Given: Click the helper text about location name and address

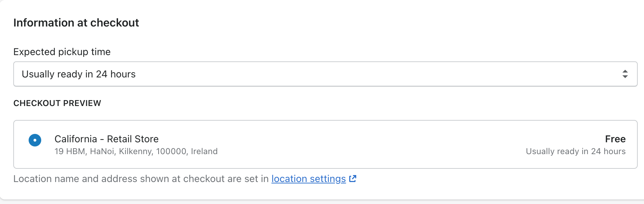Looking at the screenshot, I should tap(141, 179).
